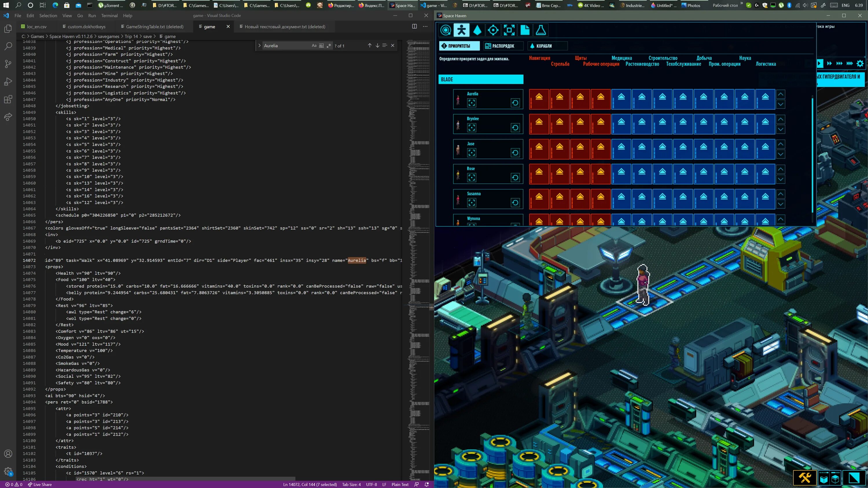Close the VS Code find widget
868x488 pixels.
[x=393, y=45]
